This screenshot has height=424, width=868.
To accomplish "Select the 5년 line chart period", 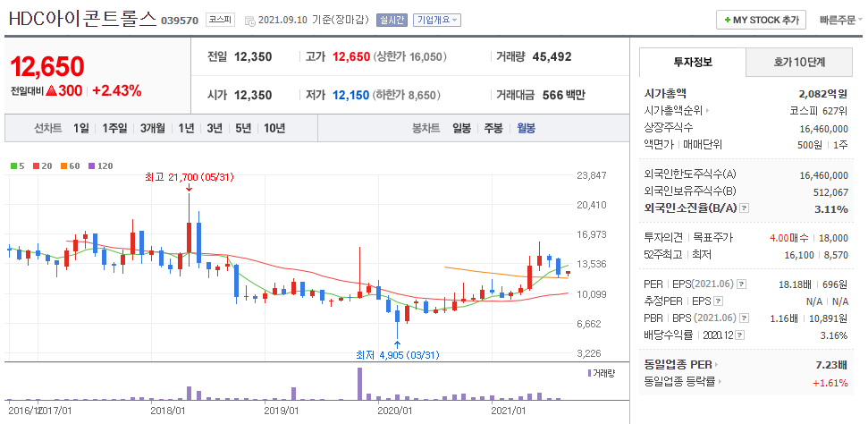I will tap(243, 129).
